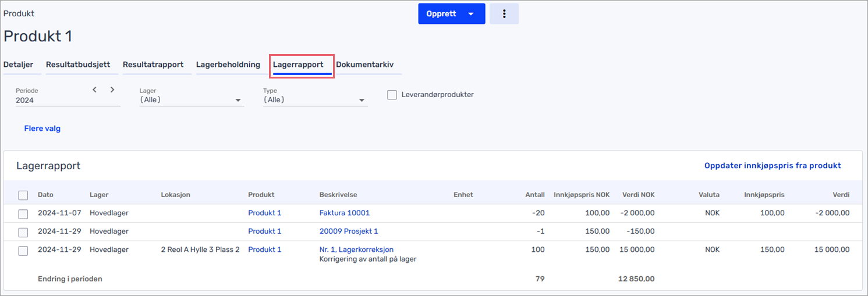Go to next period with right chevron
The width and height of the screenshot is (868, 296).
click(x=112, y=90)
